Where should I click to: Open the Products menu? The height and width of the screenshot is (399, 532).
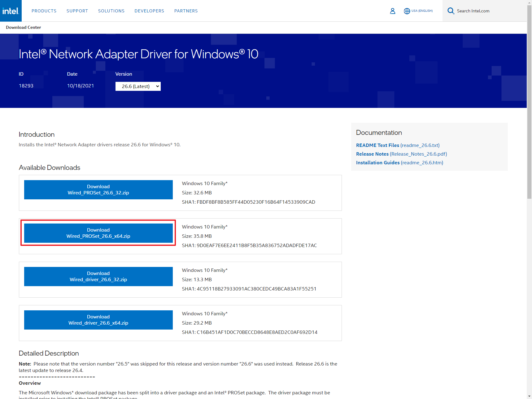(44, 11)
